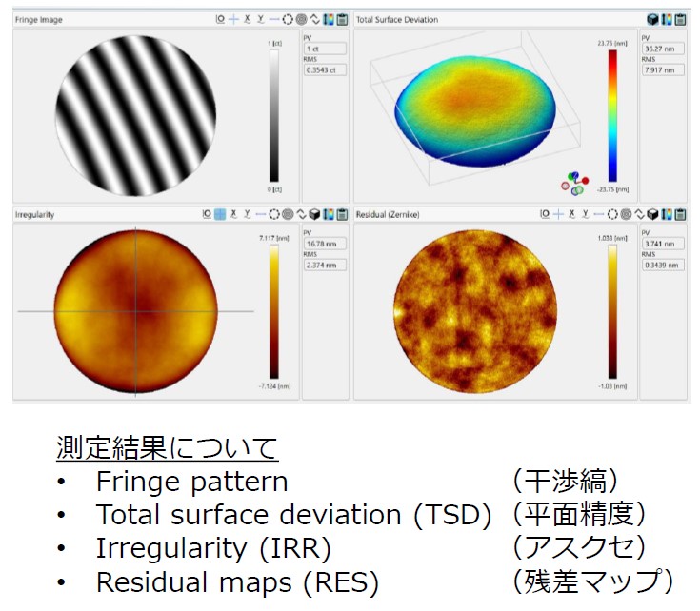
Task: Click the 3D rainbow surface deviation plot
Action: tap(475, 111)
